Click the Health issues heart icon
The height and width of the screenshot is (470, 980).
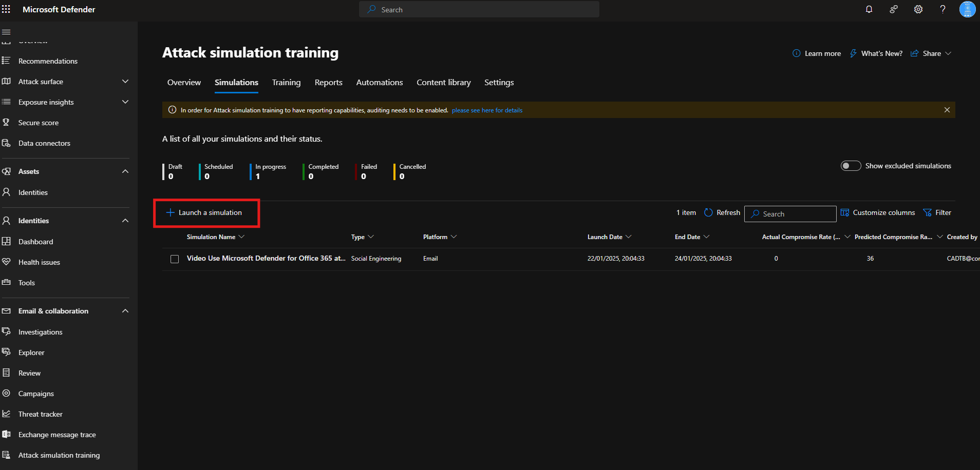tap(6, 262)
